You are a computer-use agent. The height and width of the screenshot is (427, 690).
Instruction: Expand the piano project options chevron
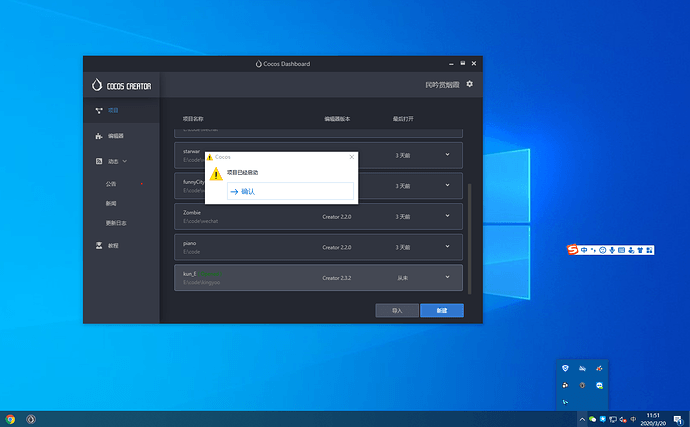click(448, 247)
